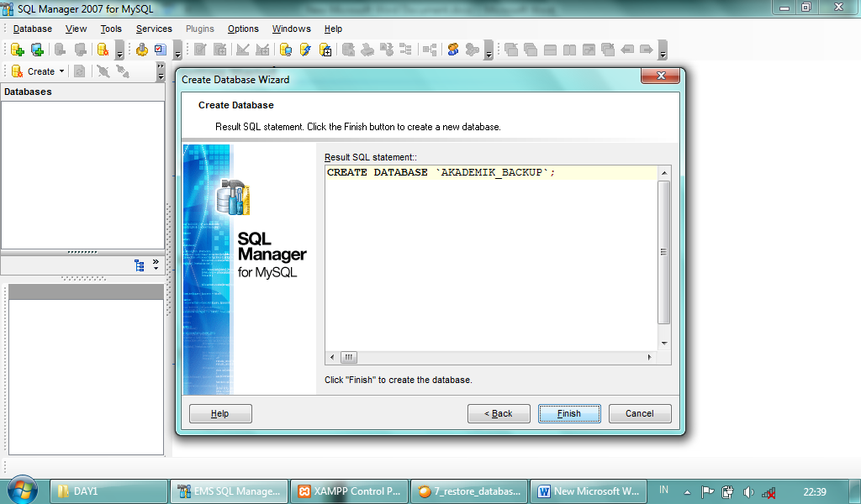
Task: Click inside the CREATE DATABASE SQL statement line
Action: click(x=491, y=172)
